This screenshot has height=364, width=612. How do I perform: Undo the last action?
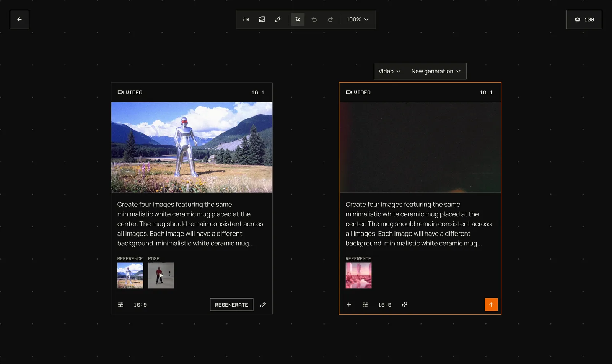[x=314, y=19]
